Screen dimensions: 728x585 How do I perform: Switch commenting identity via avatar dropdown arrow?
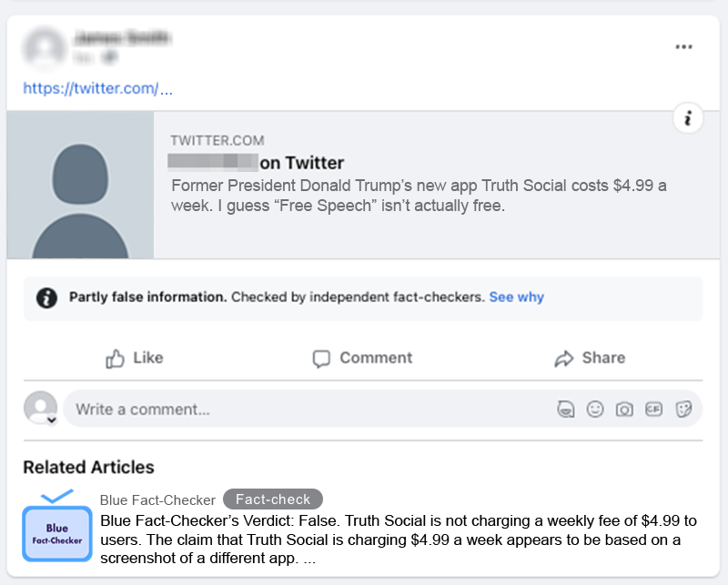click(x=51, y=420)
